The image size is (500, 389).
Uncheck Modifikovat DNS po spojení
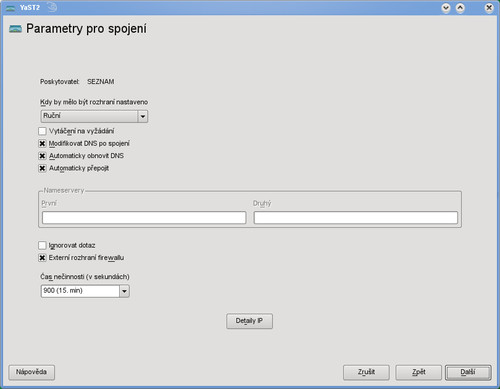click(42, 143)
